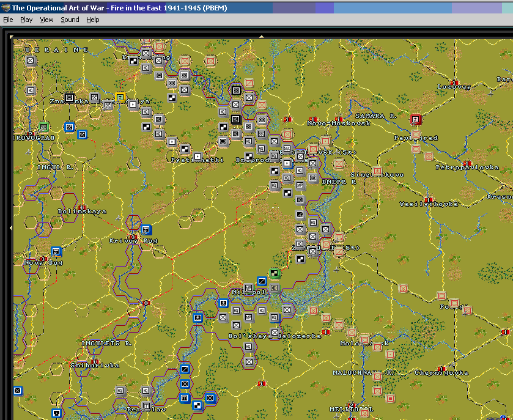Select the blue infantry unit at the left map edge
The image size is (513, 420).
tap(18, 391)
